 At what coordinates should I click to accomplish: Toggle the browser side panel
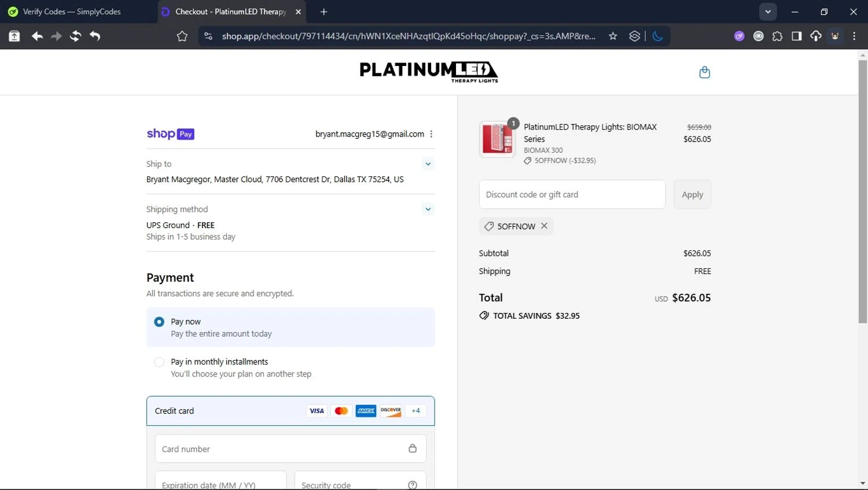pyautogui.click(x=797, y=36)
